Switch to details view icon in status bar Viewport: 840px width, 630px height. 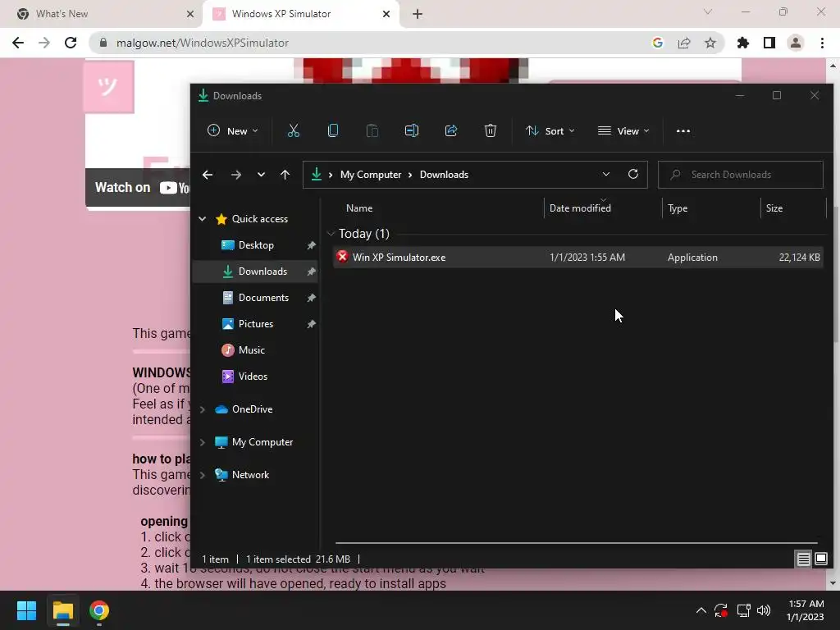pyautogui.click(x=804, y=559)
